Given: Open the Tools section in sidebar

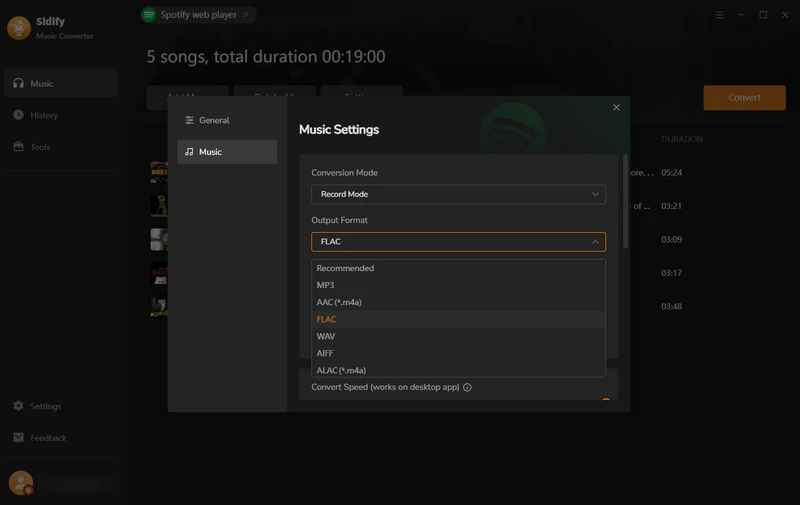Looking at the screenshot, I should 61,147.
